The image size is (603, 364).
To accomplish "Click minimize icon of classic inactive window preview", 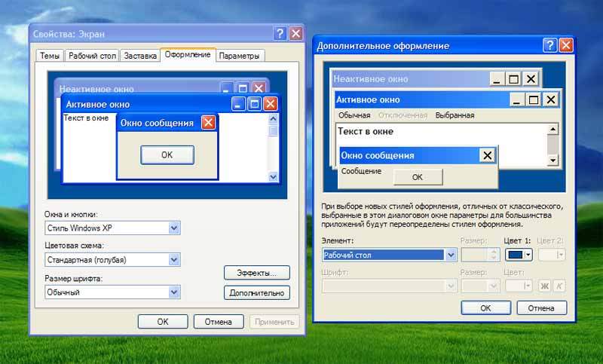I will coord(497,79).
